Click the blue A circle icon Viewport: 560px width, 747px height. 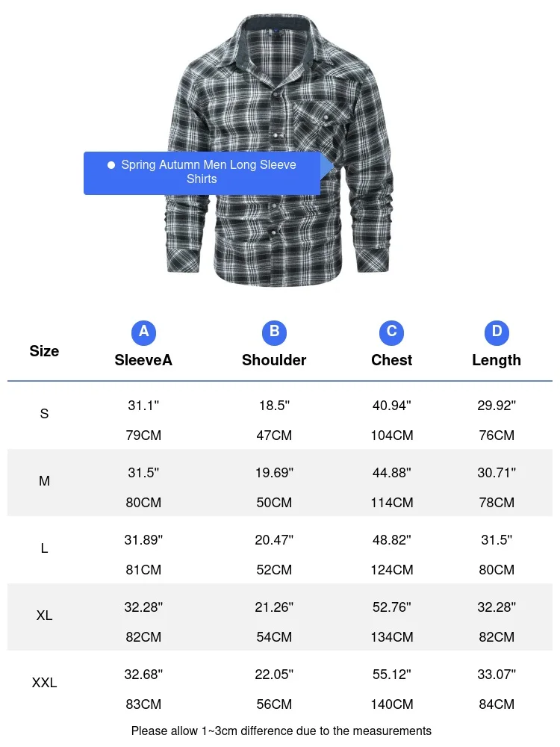pyautogui.click(x=143, y=332)
